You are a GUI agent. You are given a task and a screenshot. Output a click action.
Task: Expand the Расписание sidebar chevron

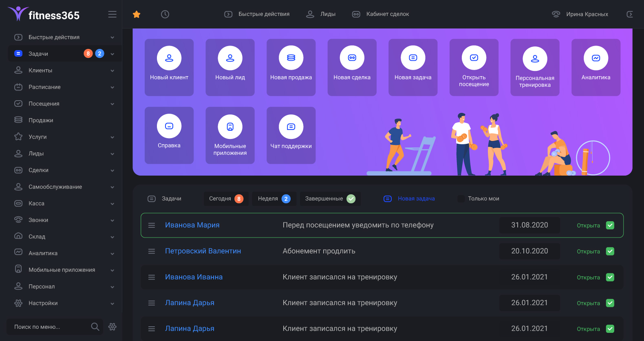(112, 88)
